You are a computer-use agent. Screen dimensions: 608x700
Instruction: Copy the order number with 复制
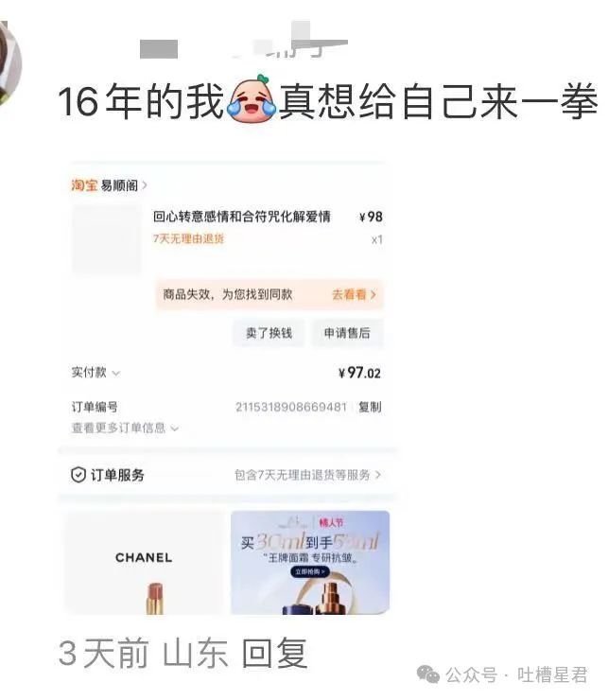pos(370,407)
